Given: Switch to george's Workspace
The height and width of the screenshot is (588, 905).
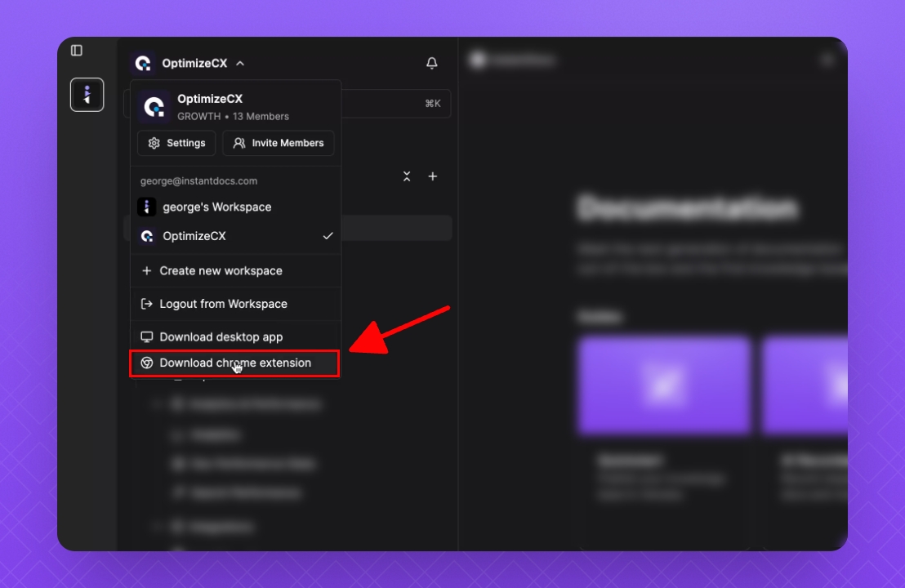Looking at the screenshot, I should click(x=235, y=207).
